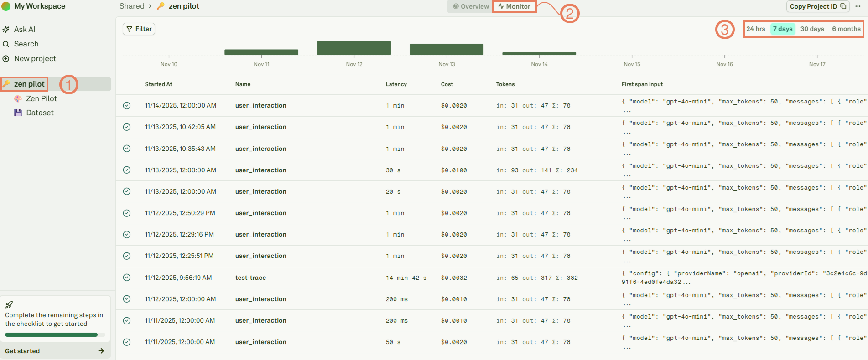Viewport: 868px width, 360px height.
Task: Click status check icon for 12:29:16 PM trace
Action: pyautogui.click(x=127, y=235)
